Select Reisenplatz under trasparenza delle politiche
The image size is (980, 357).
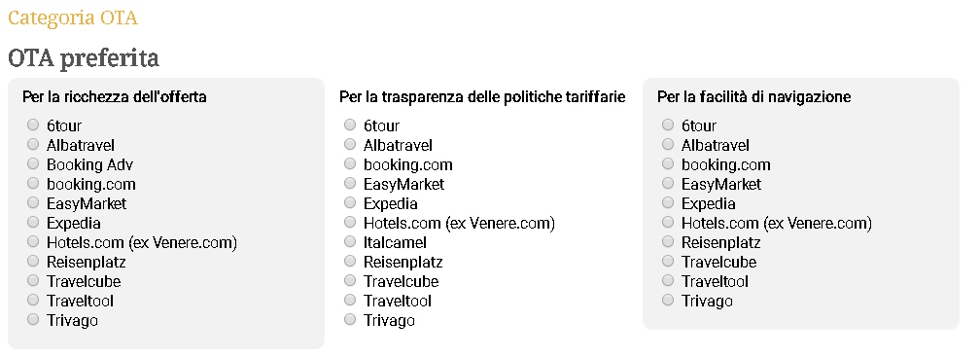(x=350, y=262)
